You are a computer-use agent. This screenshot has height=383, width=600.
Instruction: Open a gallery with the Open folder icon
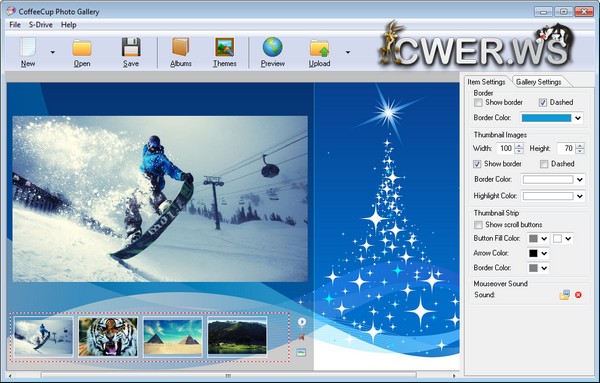coord(82,48)
